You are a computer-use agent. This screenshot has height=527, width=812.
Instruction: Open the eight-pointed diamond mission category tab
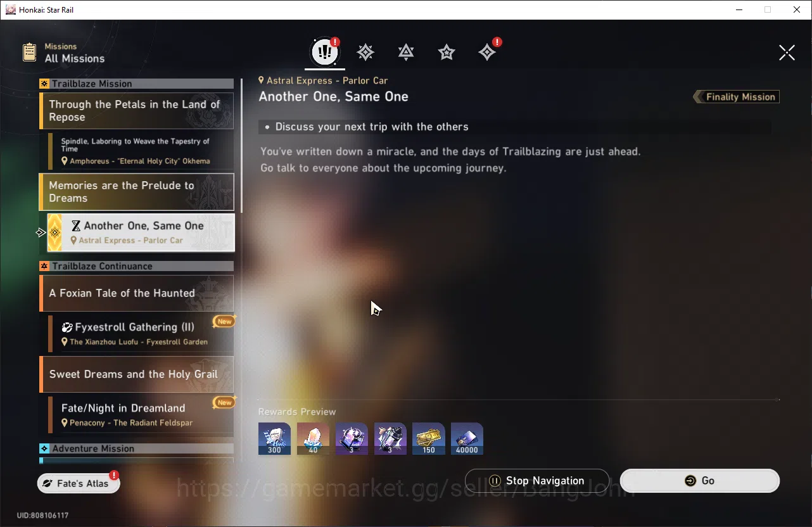(x=365, y=53)
